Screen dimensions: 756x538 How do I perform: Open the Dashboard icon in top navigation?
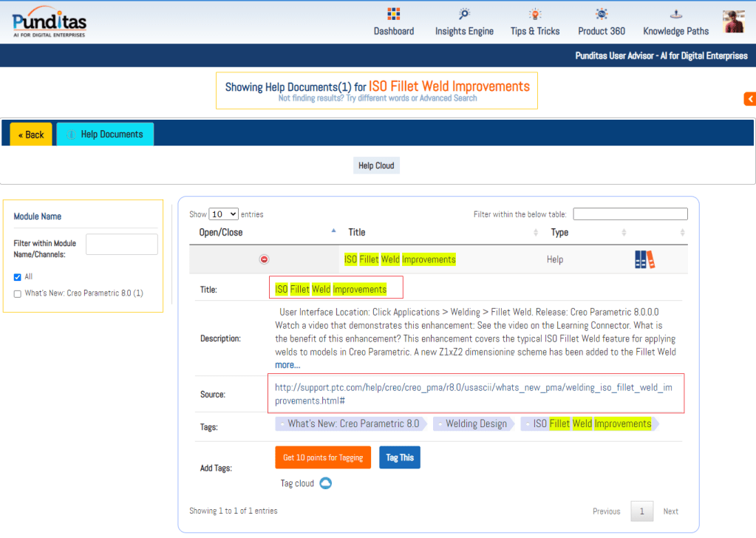point(393,14)
